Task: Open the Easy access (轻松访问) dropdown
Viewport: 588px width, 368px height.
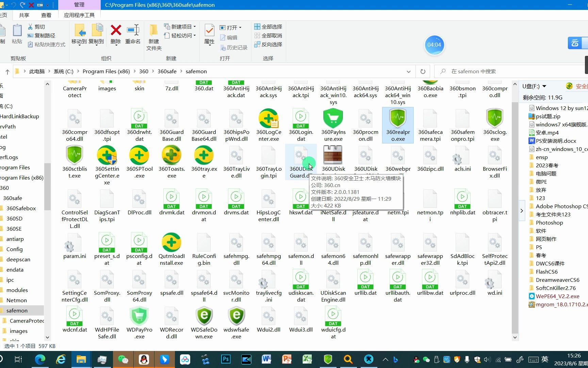Action: [180, 35]
